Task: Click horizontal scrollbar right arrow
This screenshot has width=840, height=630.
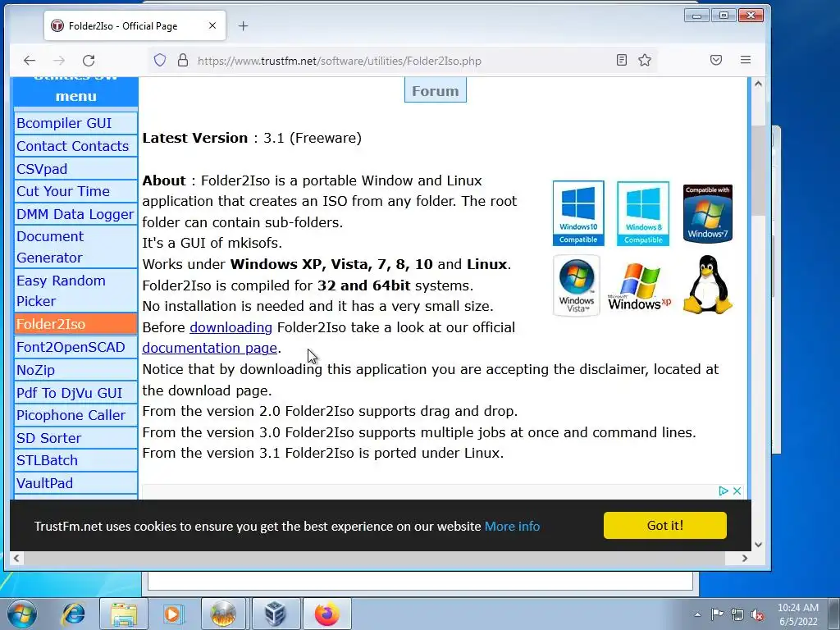Action: 744,558
